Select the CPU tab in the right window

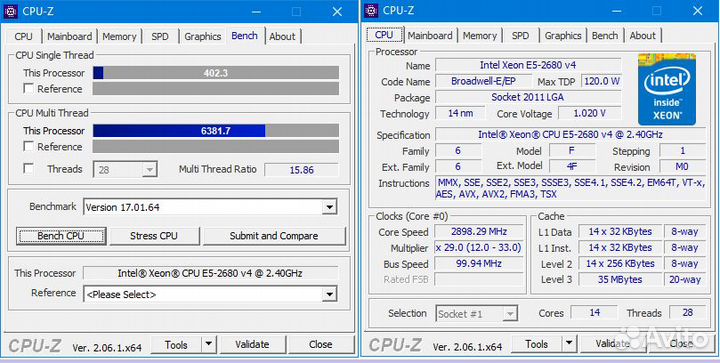(384, 35)
